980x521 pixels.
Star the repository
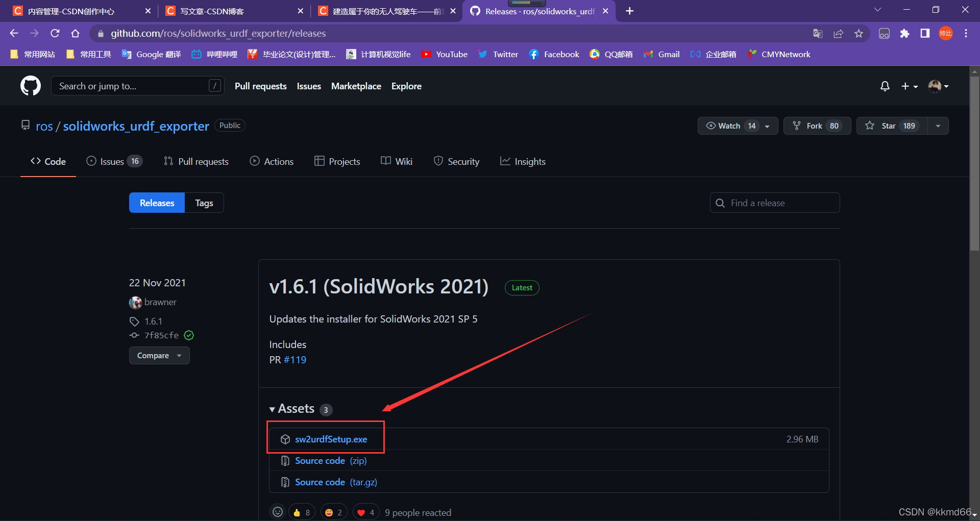(x=892, y=126)
